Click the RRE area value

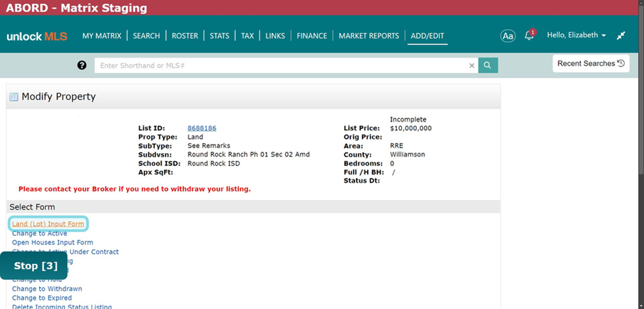point(397,146)
